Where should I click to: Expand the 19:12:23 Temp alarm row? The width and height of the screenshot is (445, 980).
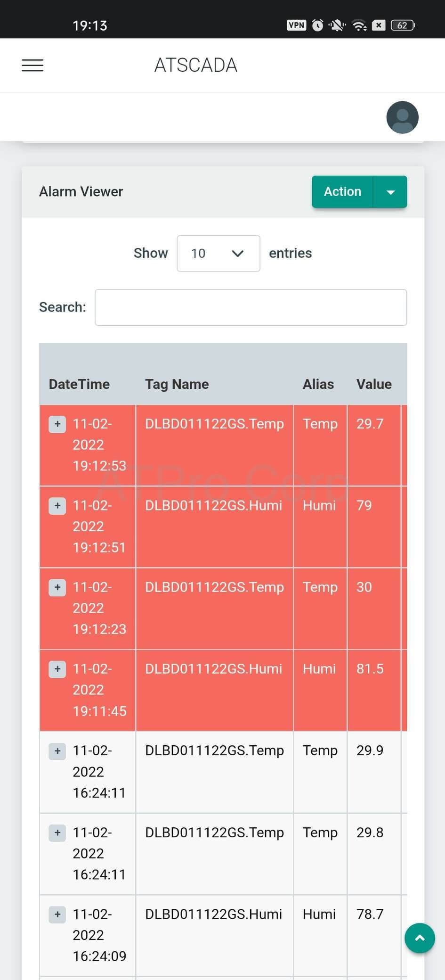coord(57,587)
